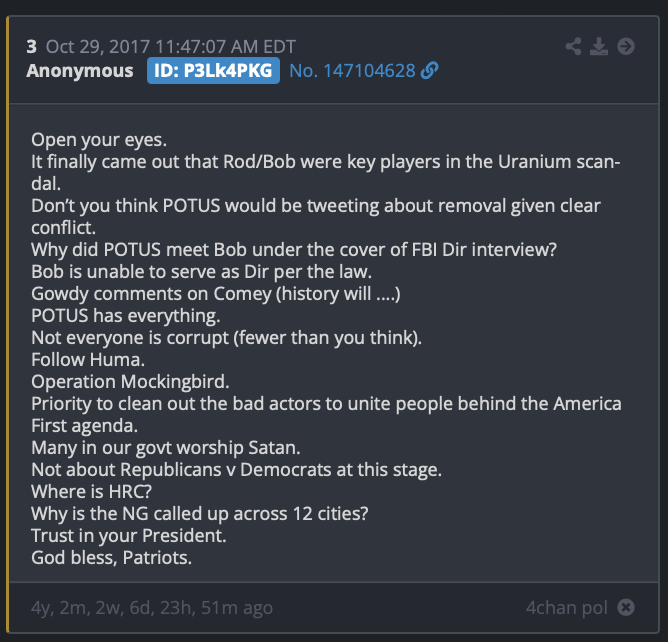Click the share icon on the post
This screenshot has height=642, width=668.
coord(573,46)
